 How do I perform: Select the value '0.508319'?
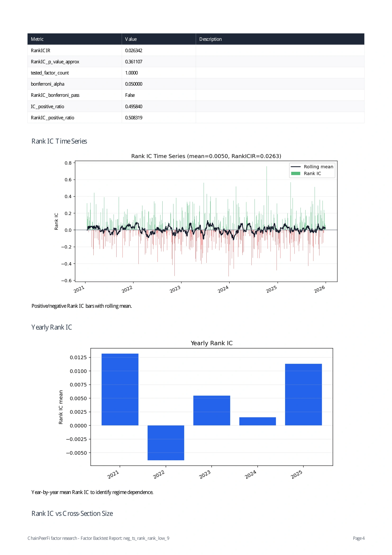point(134,118)
